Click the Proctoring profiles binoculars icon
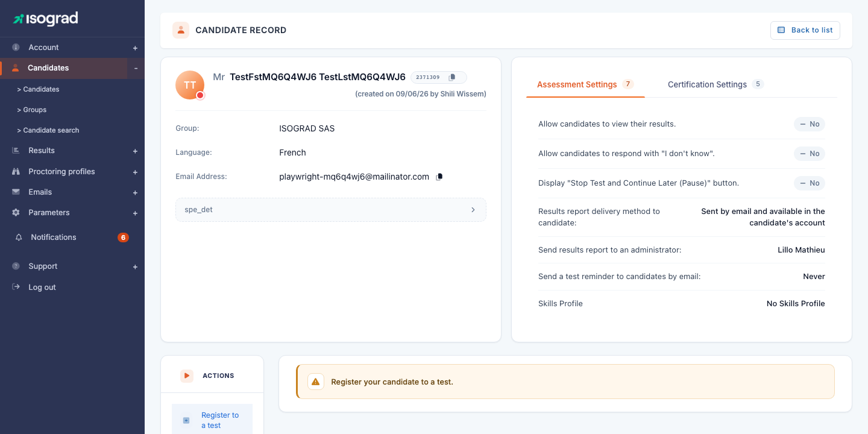The height and width of the screenshot is (434, 868). 16,172
